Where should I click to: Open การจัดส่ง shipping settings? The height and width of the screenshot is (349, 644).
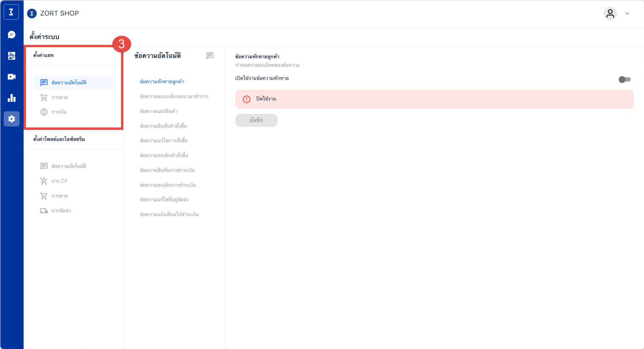(x=61, y=211)
